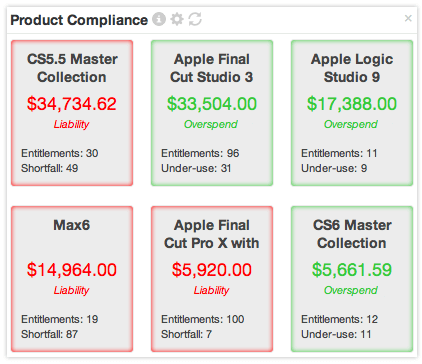This screenshot has height=364, width=422.
Task: Select the CS6 Master Collection card
Action: 352,279
